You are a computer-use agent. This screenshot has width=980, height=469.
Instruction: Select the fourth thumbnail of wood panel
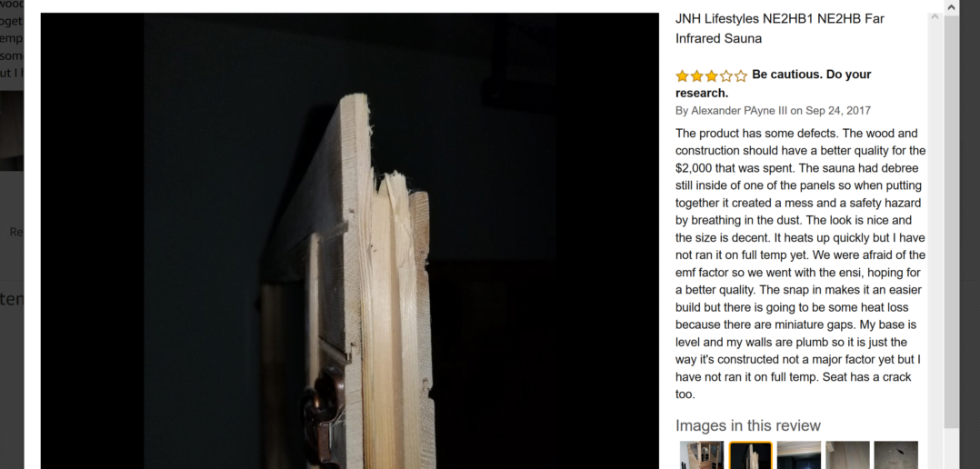(847, 455)
